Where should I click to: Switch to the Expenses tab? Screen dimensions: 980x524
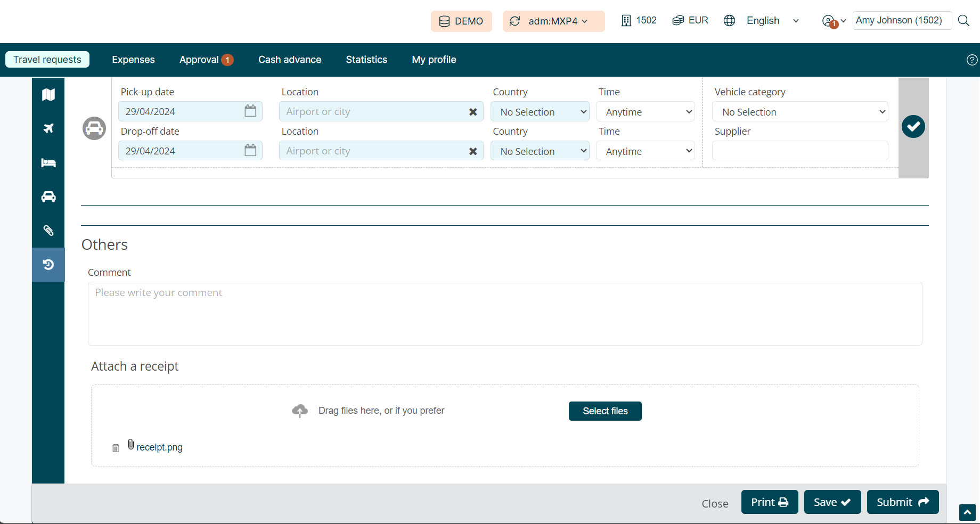coord(133,60)
